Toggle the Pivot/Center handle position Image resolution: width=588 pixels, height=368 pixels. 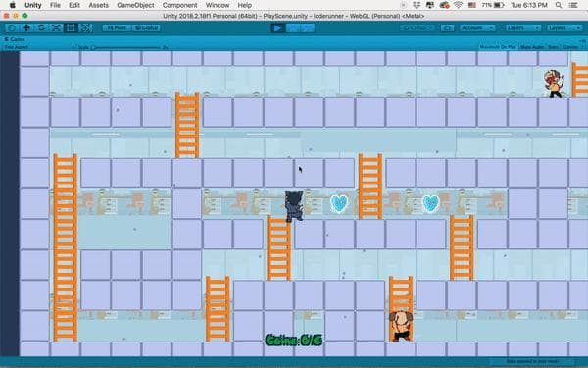click(117, 28)
